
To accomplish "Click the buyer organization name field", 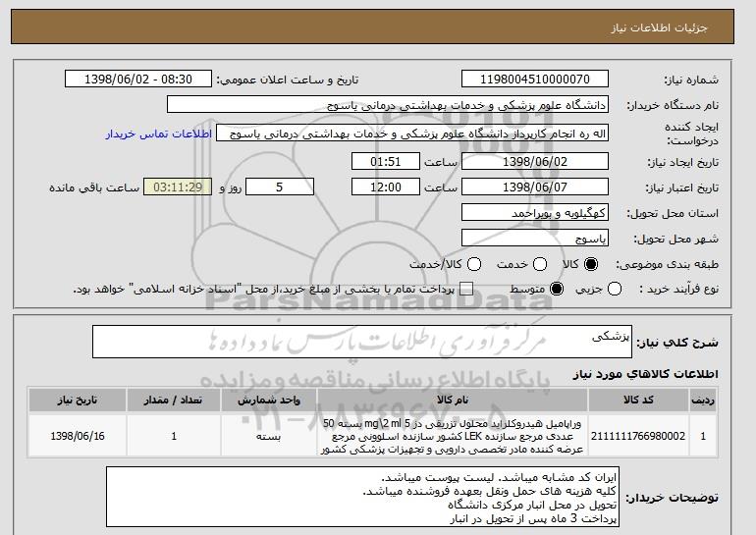I will 388,105.
